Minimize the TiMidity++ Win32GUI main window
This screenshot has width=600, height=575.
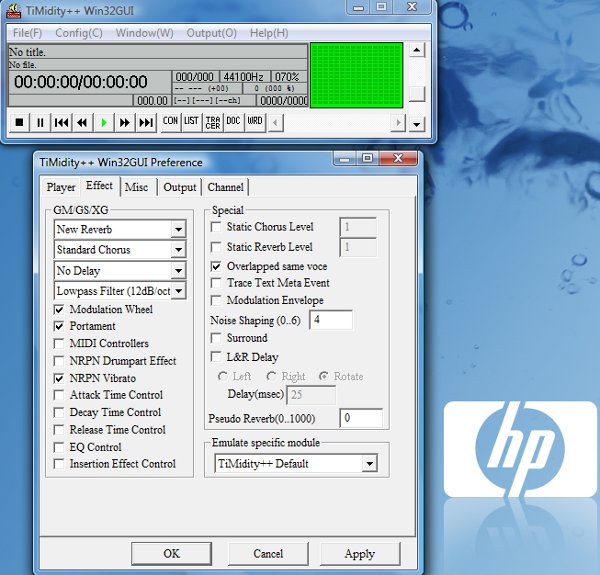point(358,7)
